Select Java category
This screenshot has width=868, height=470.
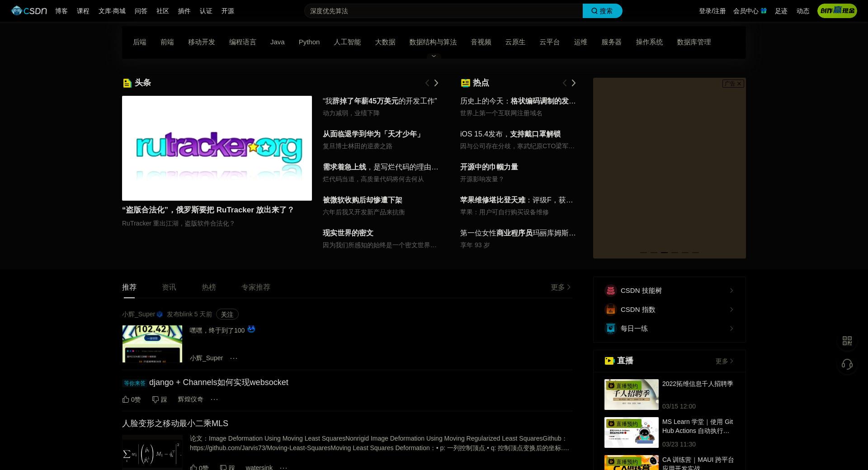tap(278, 42)
